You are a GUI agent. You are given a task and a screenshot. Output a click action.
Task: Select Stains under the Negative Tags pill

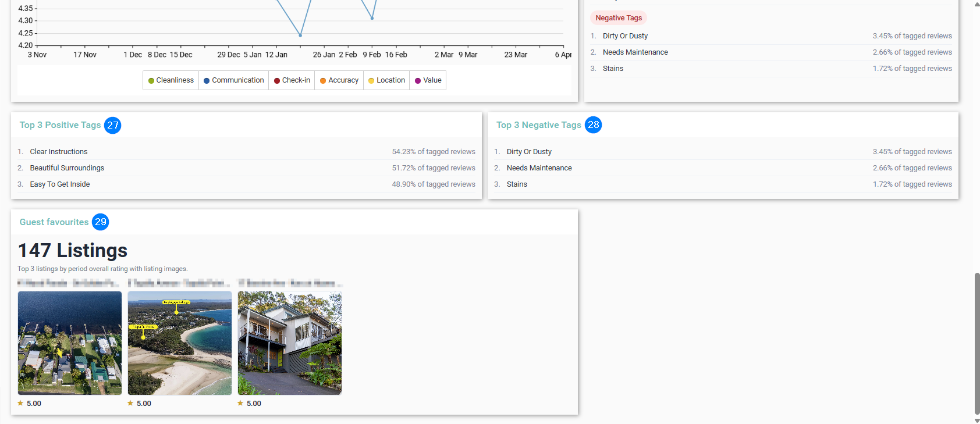click(771, 69)
